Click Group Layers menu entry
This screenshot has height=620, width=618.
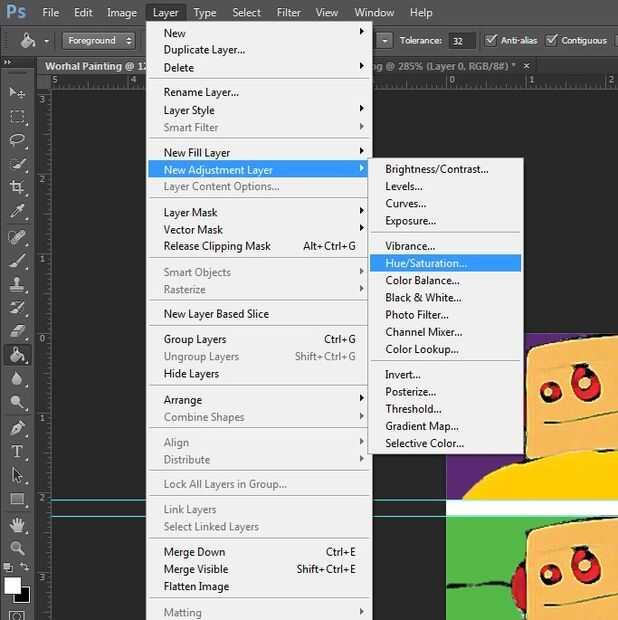[x=260, y=339]
